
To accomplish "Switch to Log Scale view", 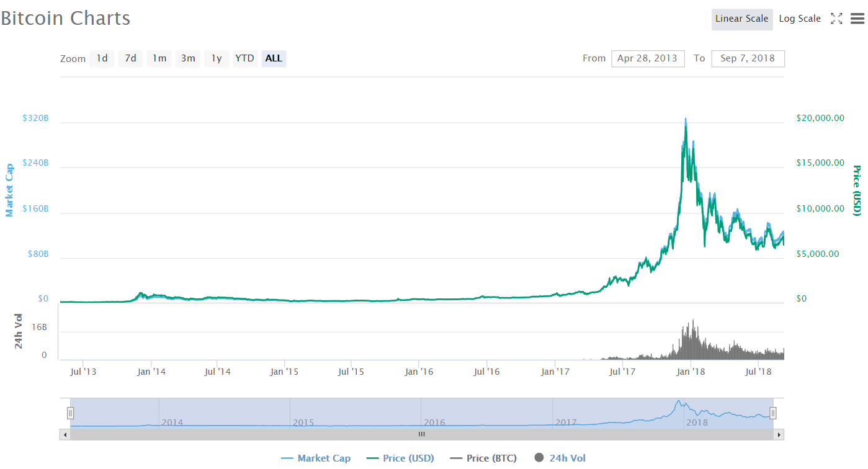I will tap(799, 19).
